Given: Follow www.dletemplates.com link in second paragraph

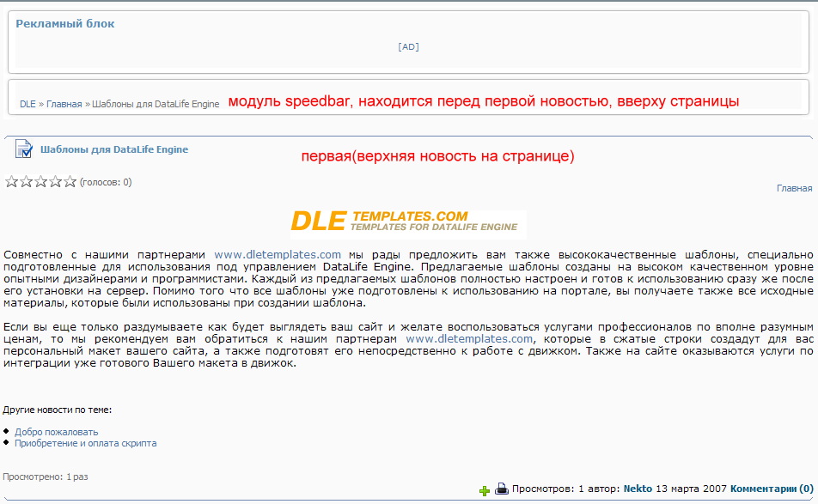Looking at the screenshot, I should (x=469, y=339).
